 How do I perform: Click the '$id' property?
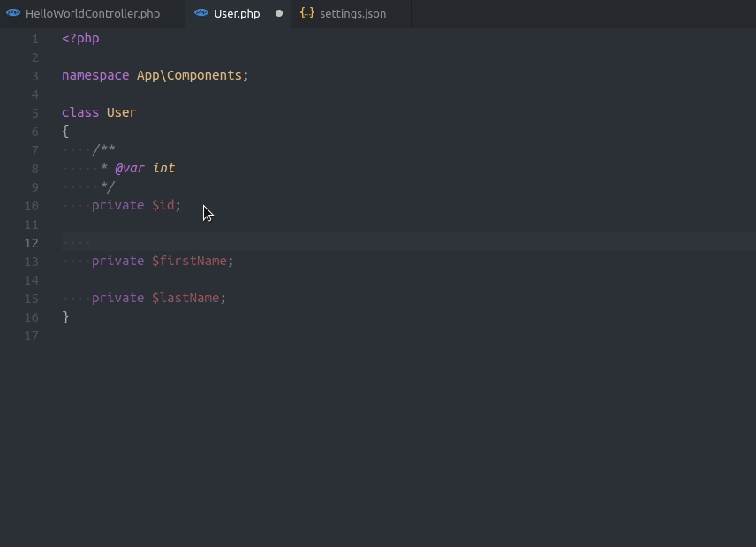pyautogui.click(x=163, y=205)
